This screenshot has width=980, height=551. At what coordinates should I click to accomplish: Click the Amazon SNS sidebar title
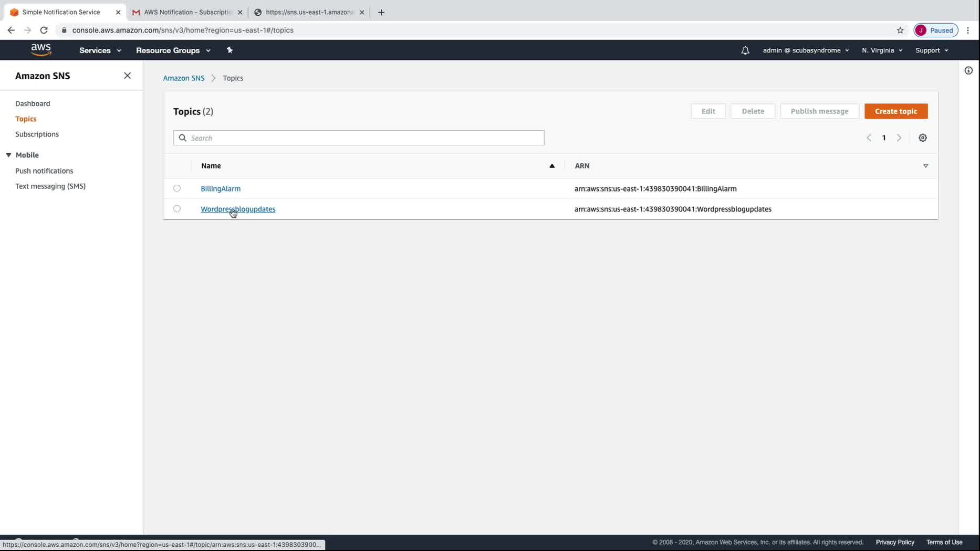pyautogui.click(x=43, y=76)
